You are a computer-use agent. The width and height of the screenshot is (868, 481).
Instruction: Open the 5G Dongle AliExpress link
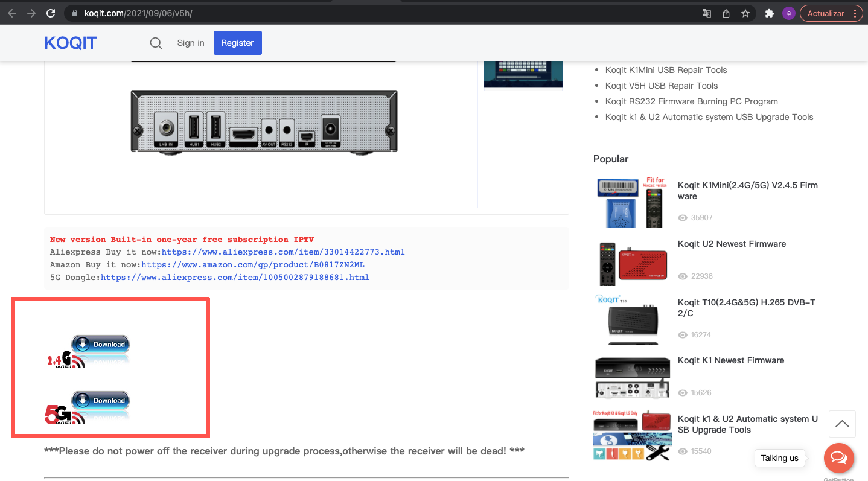(235, 278)
